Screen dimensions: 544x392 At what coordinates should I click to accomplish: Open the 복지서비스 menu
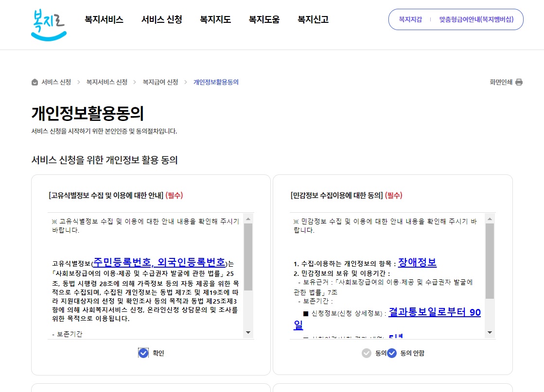click(103, 20)
